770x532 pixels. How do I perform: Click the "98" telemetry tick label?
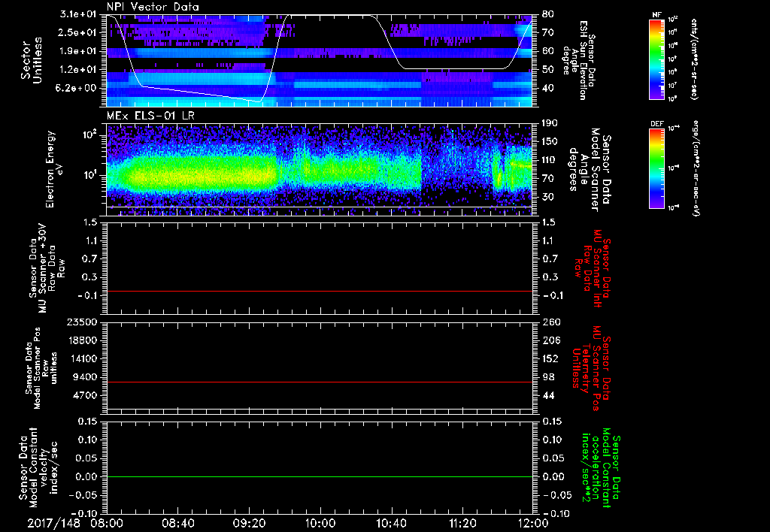tap(547, 377)
